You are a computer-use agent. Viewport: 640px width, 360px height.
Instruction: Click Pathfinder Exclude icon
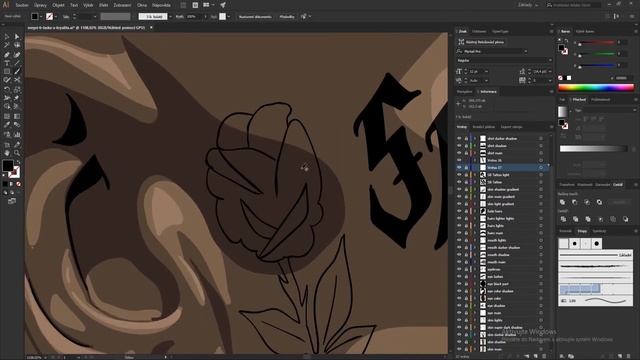tap(599, 202)
